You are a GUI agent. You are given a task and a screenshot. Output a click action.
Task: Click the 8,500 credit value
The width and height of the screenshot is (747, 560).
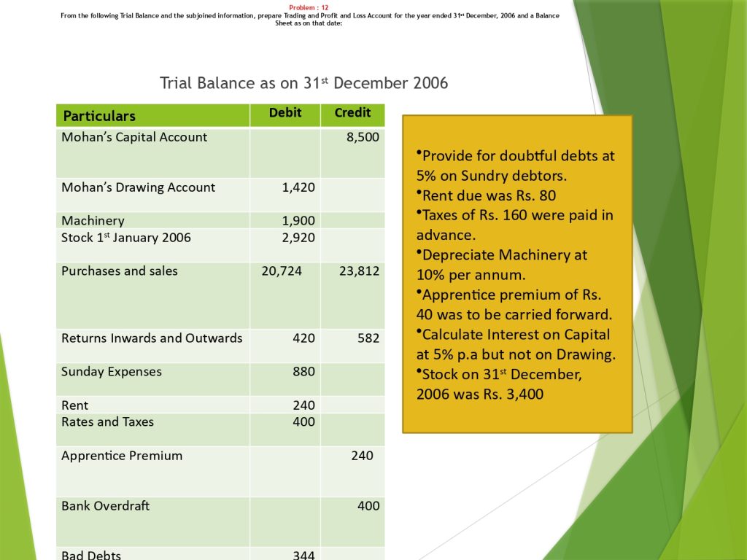(363, 137)
